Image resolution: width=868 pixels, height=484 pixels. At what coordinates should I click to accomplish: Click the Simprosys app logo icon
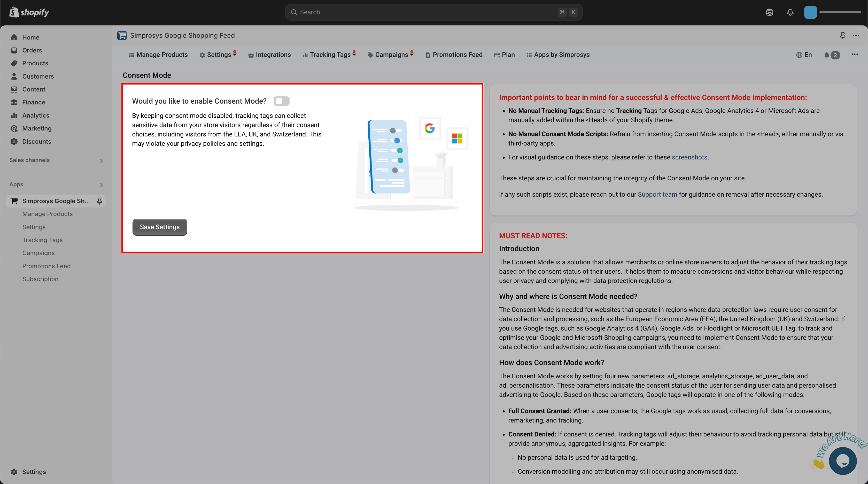pyautogui.click(x=122, y=35)
